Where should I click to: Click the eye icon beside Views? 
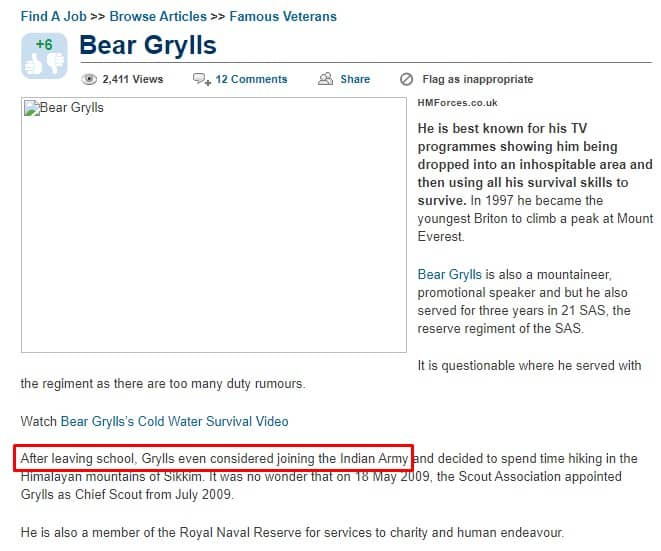[89, 79]
